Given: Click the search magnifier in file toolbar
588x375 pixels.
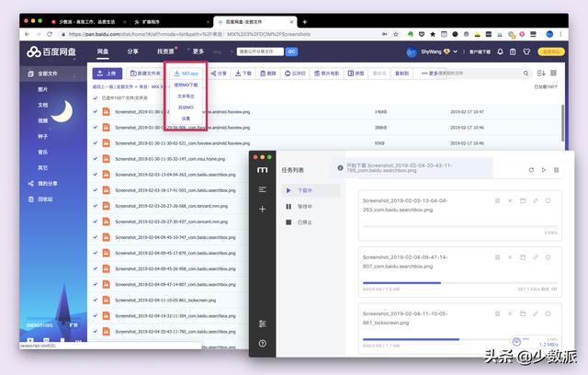Looking at the screenshot, I should (526, 74).
